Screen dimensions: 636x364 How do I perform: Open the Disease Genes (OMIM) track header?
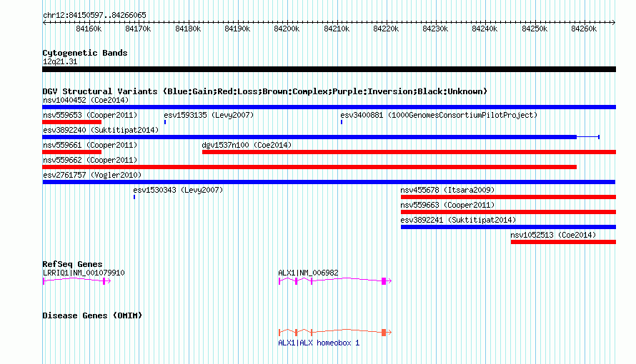(92, 315)
